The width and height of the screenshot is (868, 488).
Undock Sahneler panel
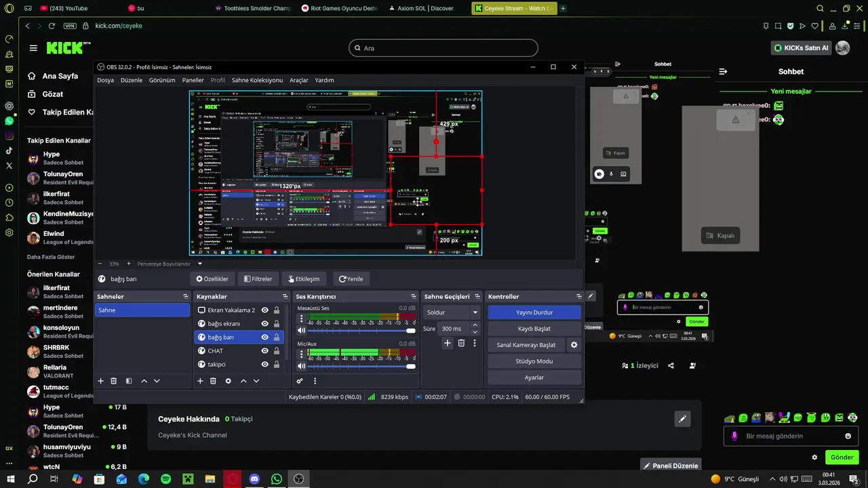tap(186, 297)
